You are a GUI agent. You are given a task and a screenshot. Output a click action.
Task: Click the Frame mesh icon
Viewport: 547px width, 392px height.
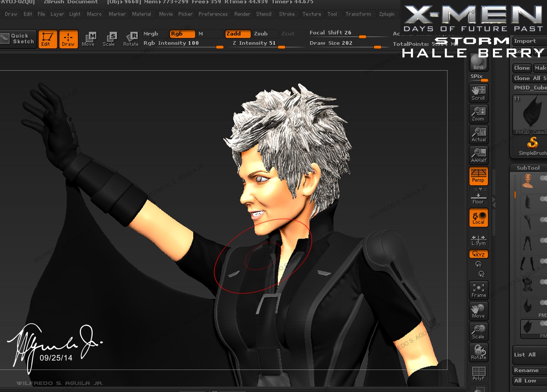click(x=478, y=290)
